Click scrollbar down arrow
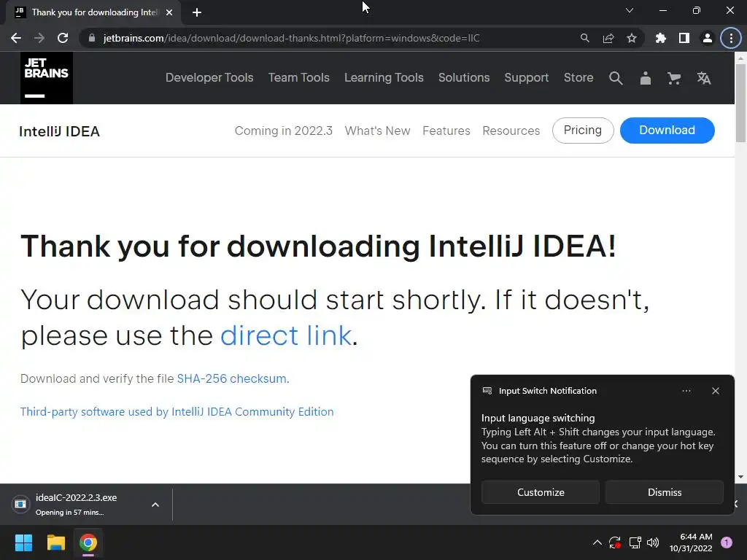This screenshot has height=560, width=747. [740, 477]
